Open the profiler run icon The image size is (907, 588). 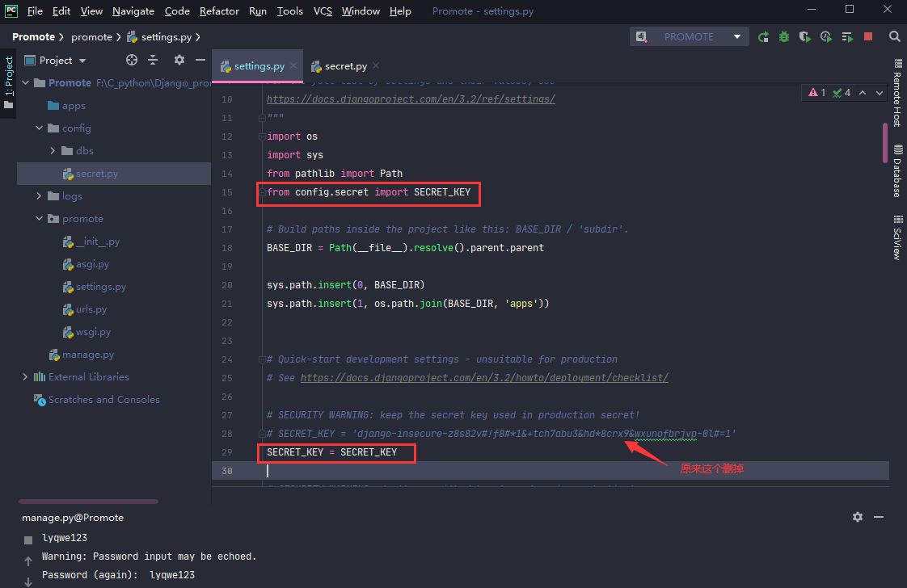tap(826, 37)
